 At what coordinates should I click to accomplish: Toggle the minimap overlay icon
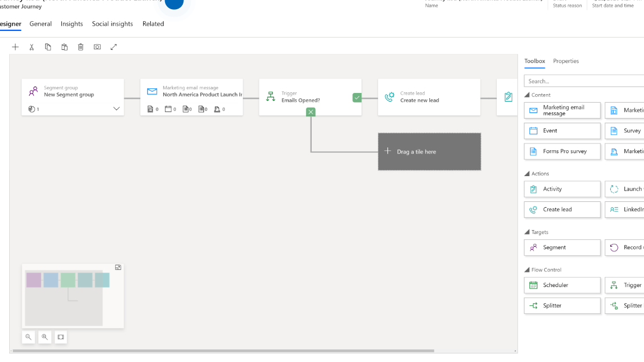coord(118,267)
